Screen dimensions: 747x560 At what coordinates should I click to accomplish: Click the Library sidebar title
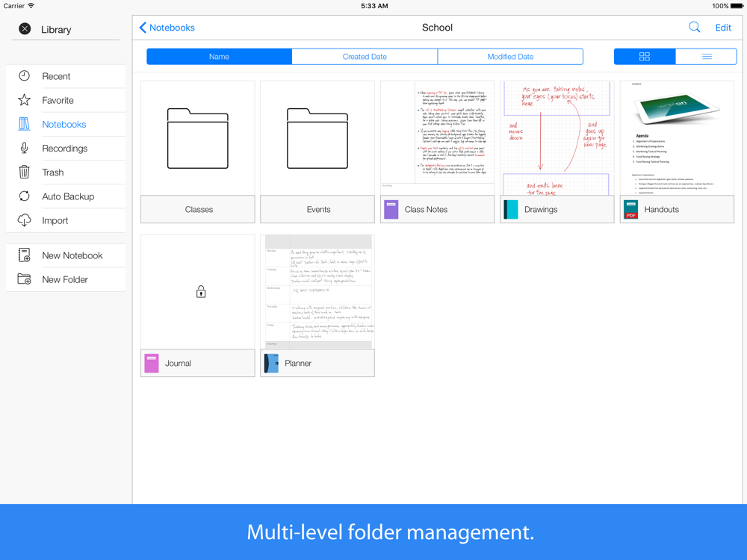(56, 30)
